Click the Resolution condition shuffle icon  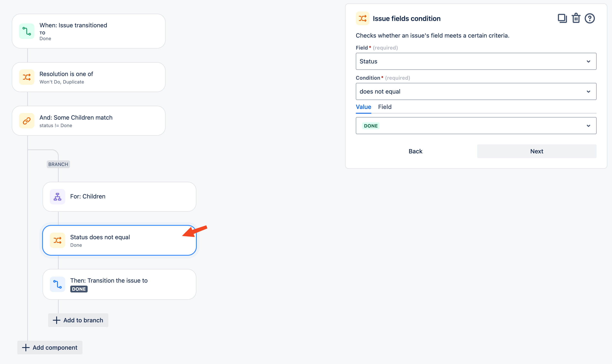point(27,77)
